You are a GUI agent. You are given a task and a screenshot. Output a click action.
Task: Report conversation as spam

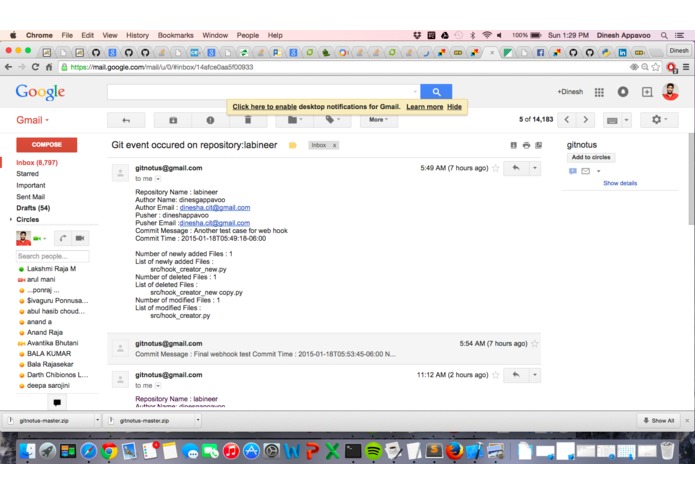click(210, 120)
